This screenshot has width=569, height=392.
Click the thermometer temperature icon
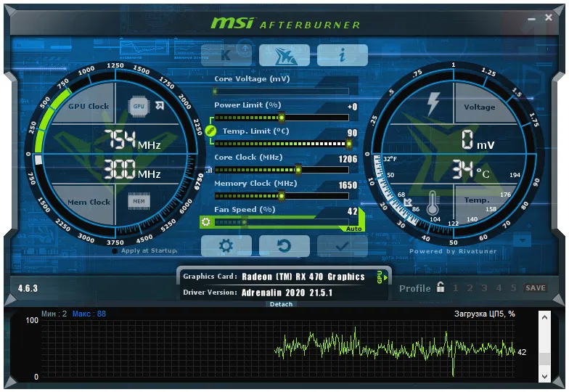point(433,203)
